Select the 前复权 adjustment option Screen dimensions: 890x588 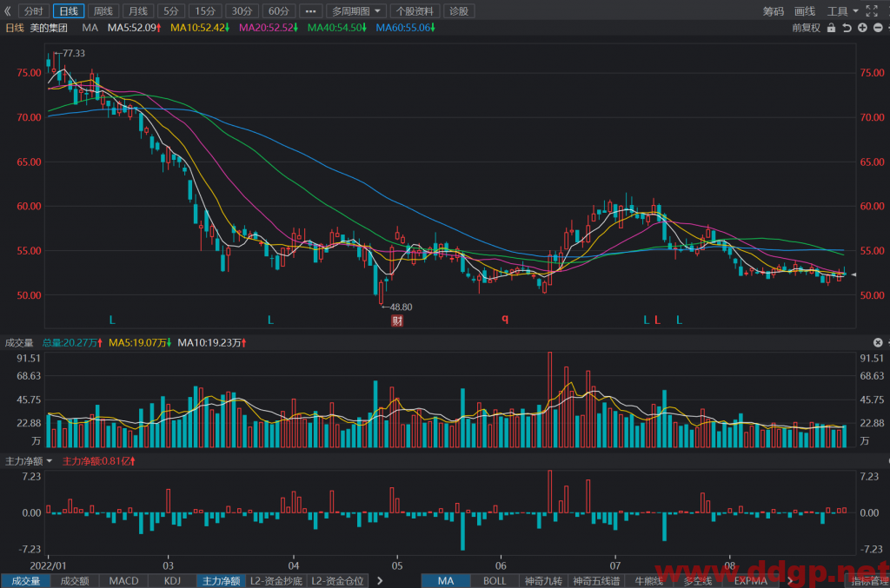pos(806,28)
